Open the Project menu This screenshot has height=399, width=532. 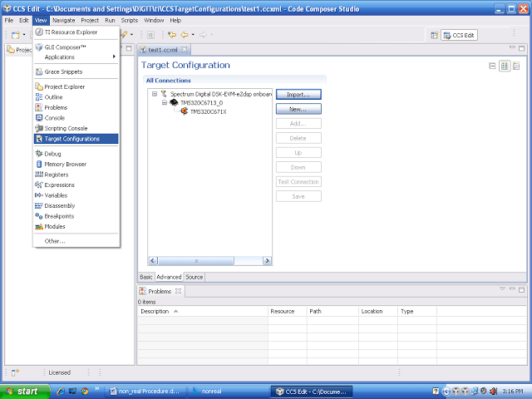coord(90,20)
